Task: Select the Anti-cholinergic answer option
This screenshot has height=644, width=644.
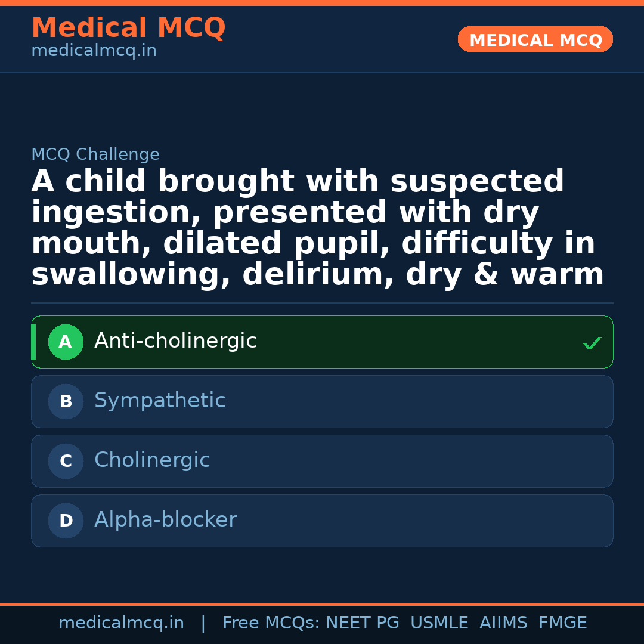Action: click(x=175, y=341)
